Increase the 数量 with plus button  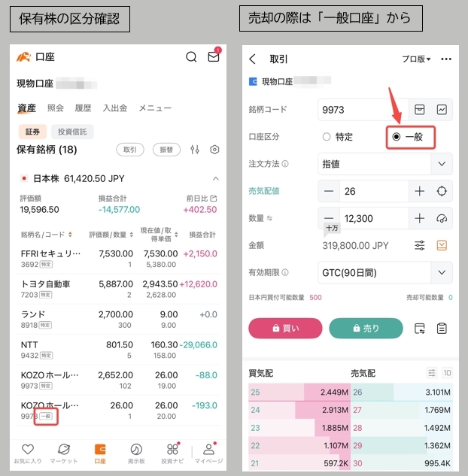click(419, 218)
